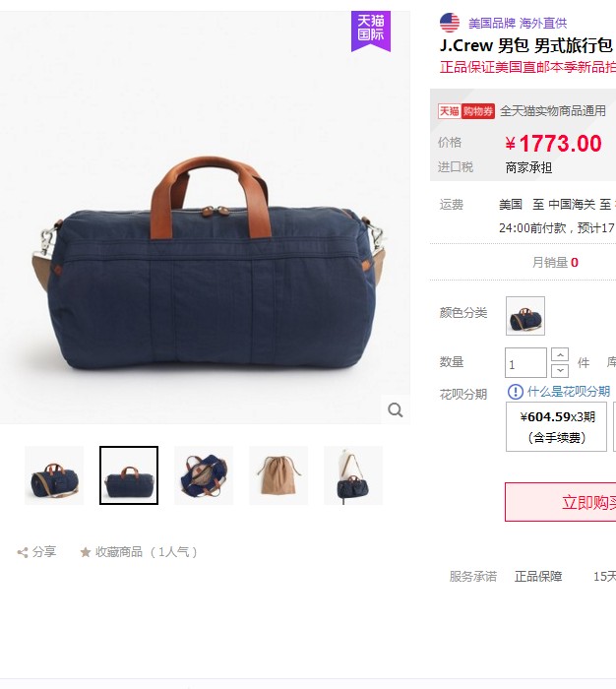Click the quantity input field

pyautogui.click(x=525, y=363)
